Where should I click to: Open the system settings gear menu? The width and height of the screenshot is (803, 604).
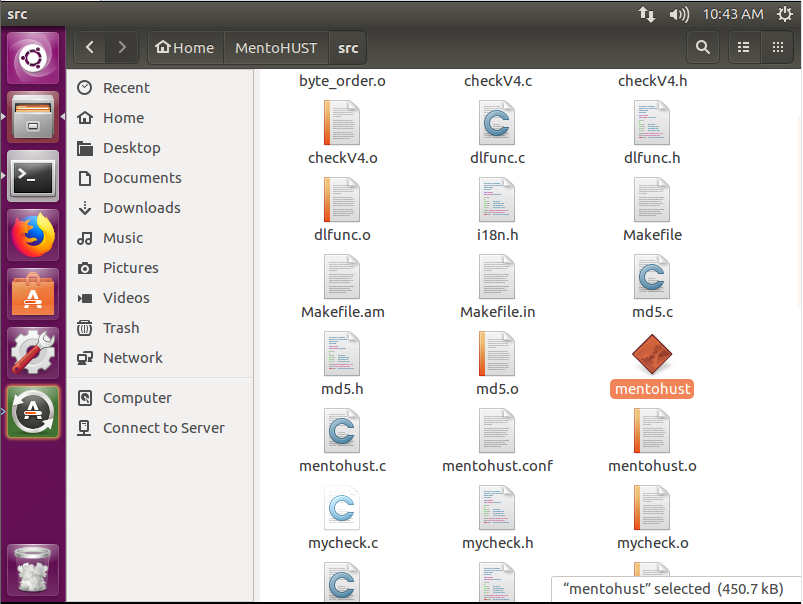pos(782,14)
